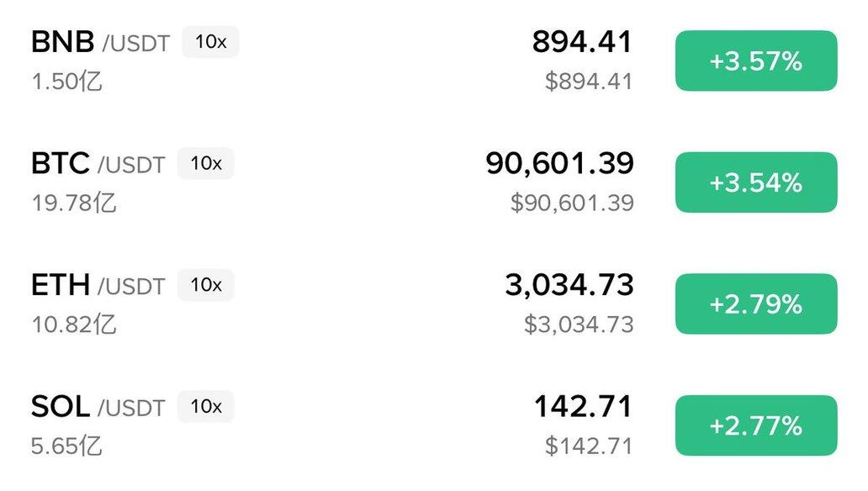Open the BNB /USDT trading pair
Image resolution: width=868 pixels, height=491 pixels.
pyautogui.click(x=100, y=41)
